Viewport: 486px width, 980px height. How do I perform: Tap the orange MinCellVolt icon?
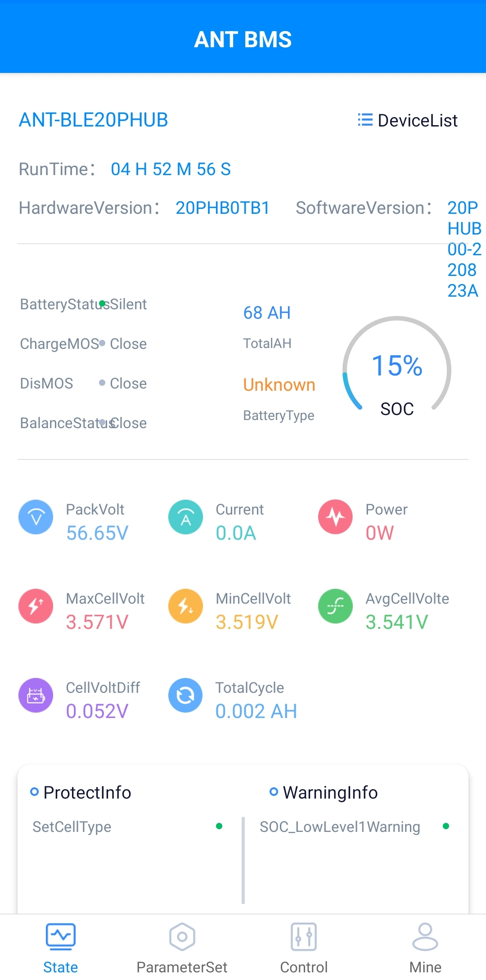tap(185, 606)
